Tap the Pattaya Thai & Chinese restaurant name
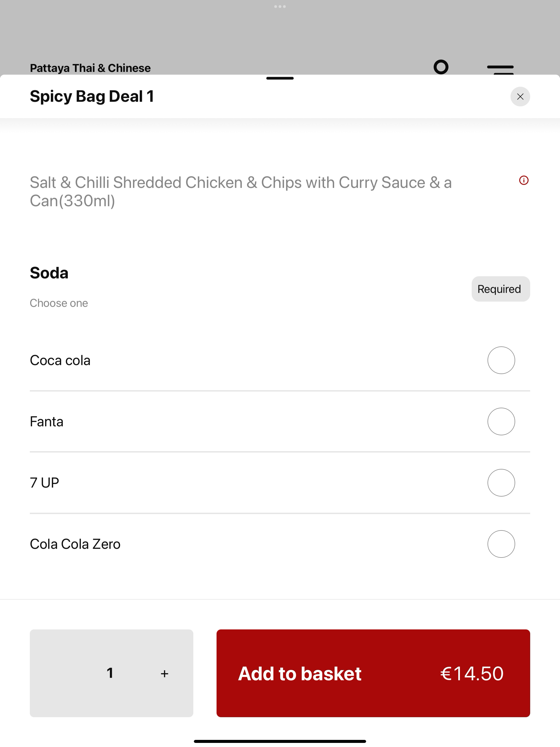The width and height of the screenshot is (560, 747). [x=90, y=68]
